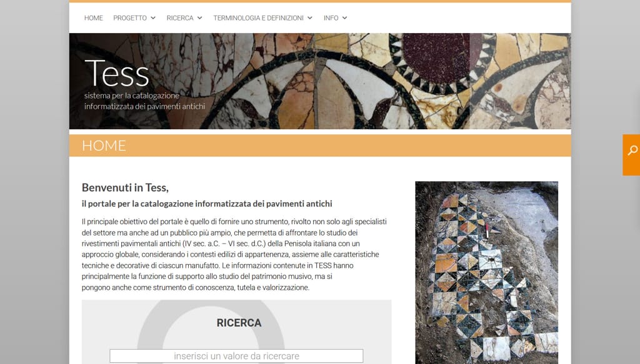Click the chevron next to PROGETTO
This screenshot has width=640, height=364.
pyautogui.click(x=153, y=18)
